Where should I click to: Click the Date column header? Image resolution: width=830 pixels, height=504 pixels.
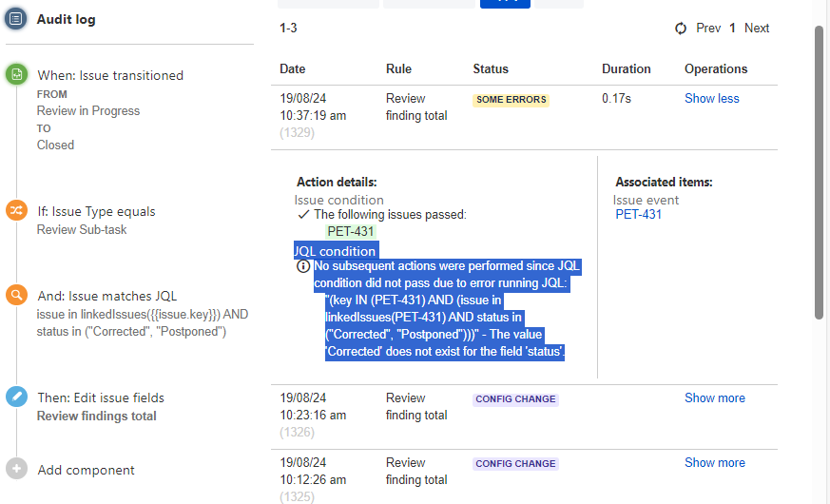coord(292,68)
